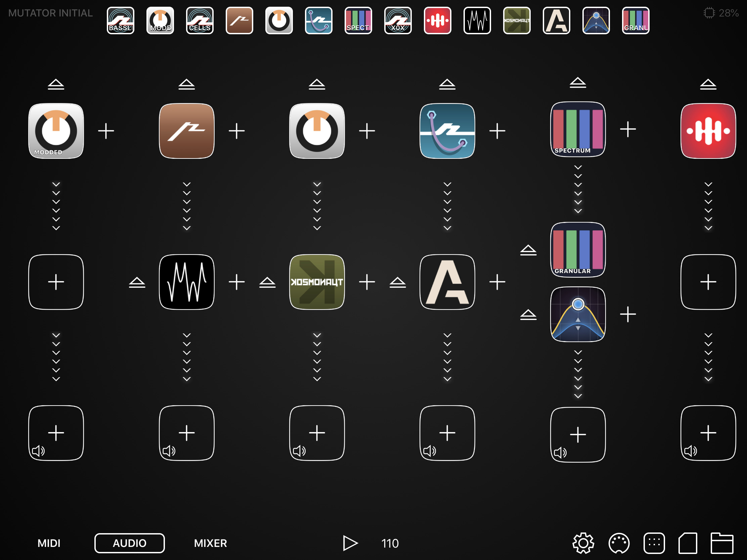Toggle the speaker in the fourth column output slot
This screenshot has width=747, height=560.
click(430, 451)
